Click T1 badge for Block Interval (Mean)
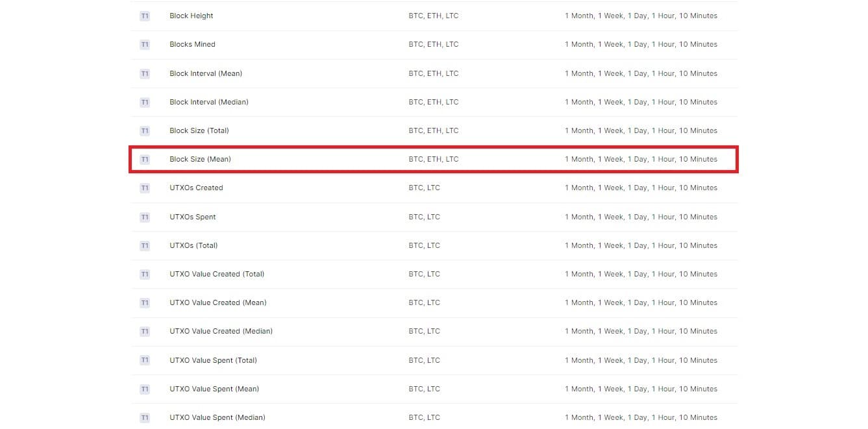The height and width of the screenshot is (429, 868). 144,74
